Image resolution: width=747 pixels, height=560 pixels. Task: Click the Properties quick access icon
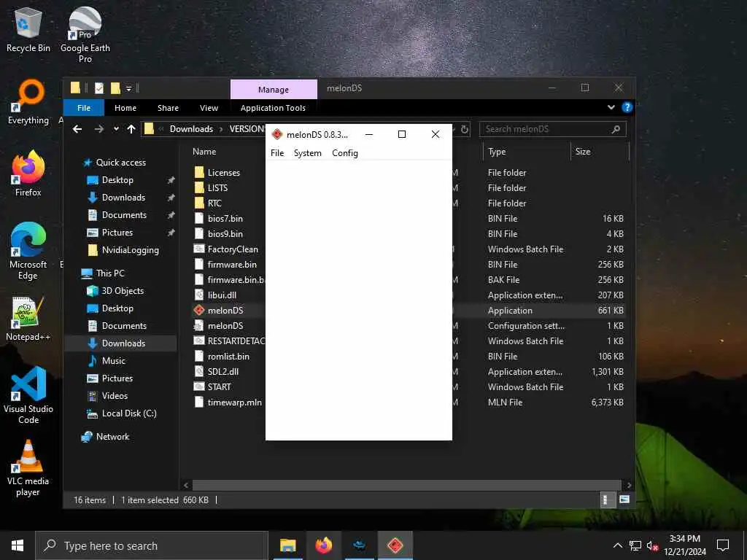pyautogui.click(x=99, y=88)
